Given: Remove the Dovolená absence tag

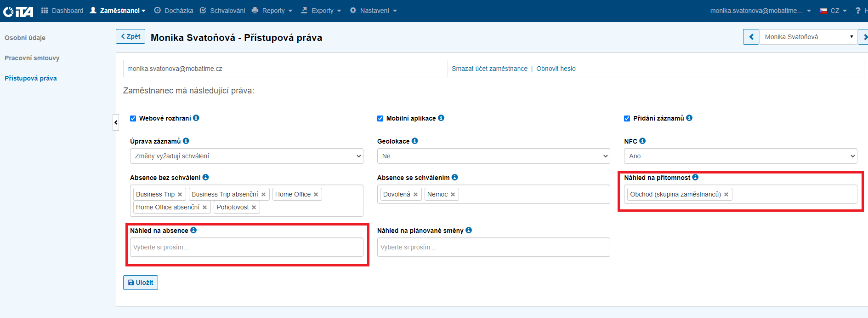Looking at the screenshot, I should (x=415, y=195).
